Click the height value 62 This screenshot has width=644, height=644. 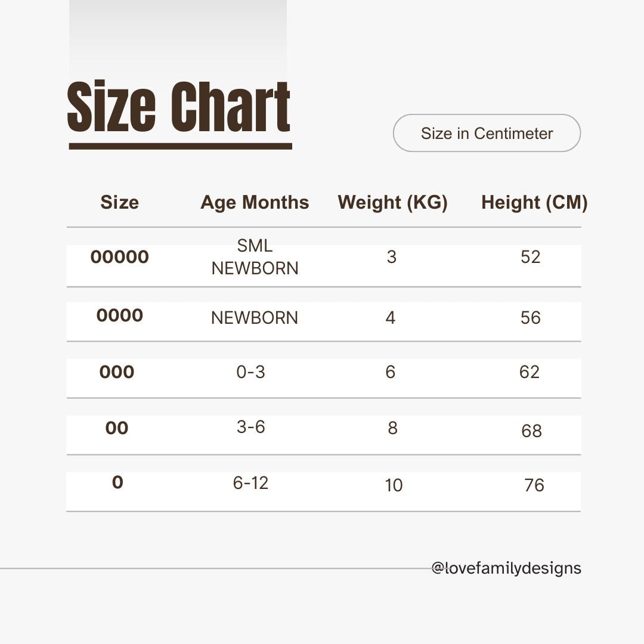[530, 372]
